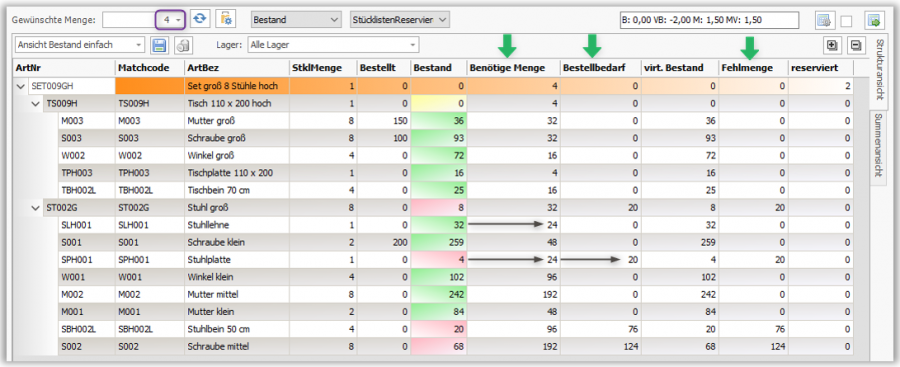Toggle the empty checkbox in top toolbar
The height and width of the screenshot is (367, 900).
pos(846,21)
